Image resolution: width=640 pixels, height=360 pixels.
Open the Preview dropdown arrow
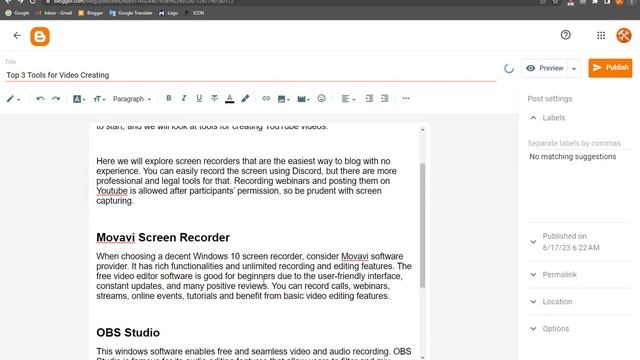574,69
